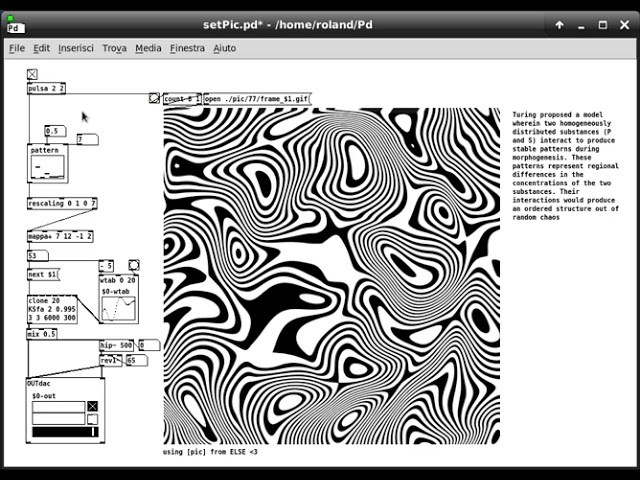The image size is (640, 480).
Task: Select the number box showing 7
Action: pos(87,140)
